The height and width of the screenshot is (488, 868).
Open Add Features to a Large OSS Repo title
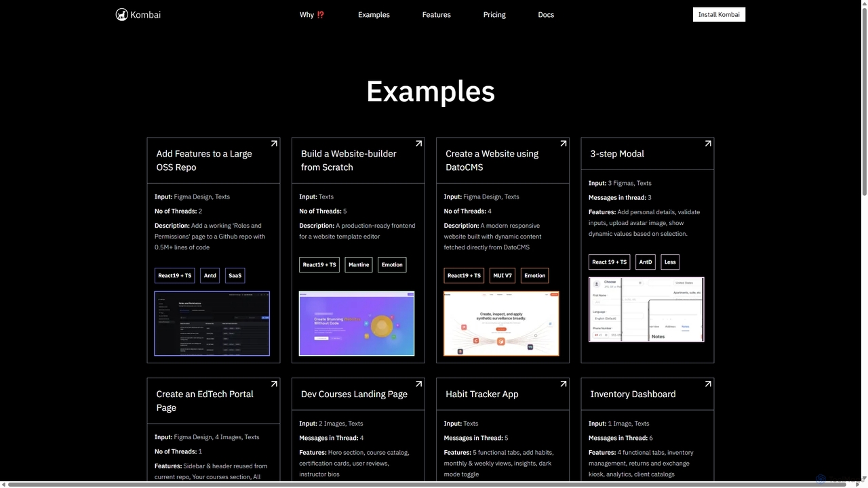204,161
